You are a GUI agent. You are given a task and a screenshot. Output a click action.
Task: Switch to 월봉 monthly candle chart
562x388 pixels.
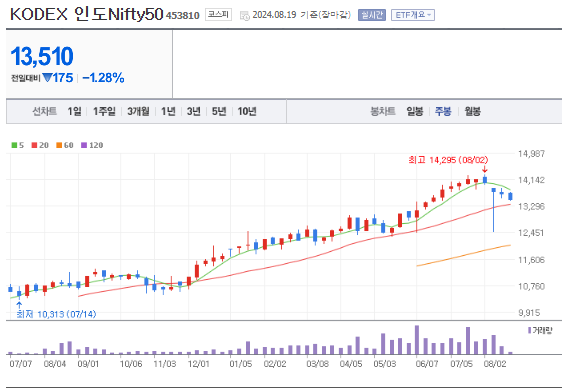(x=472, y=111)
